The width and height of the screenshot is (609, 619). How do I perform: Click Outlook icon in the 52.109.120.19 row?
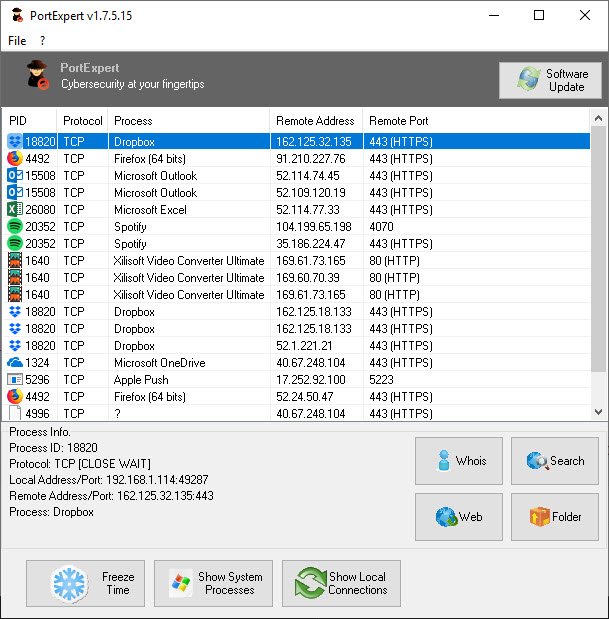15,192
